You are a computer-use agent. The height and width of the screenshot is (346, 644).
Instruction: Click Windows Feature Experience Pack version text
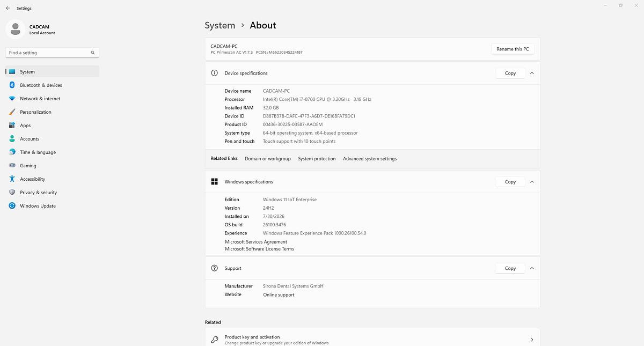(314, 233)
